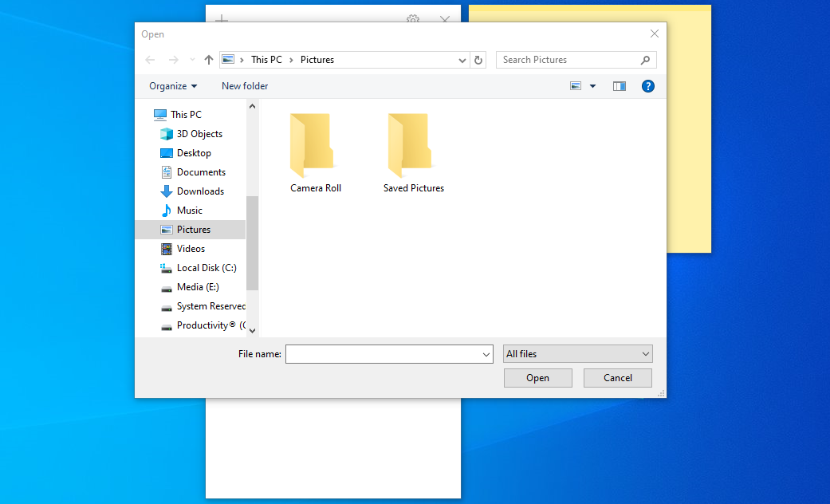Expand the view options dropdown arrow
Screen dimensions: 830x504
[x=592, y=86]
